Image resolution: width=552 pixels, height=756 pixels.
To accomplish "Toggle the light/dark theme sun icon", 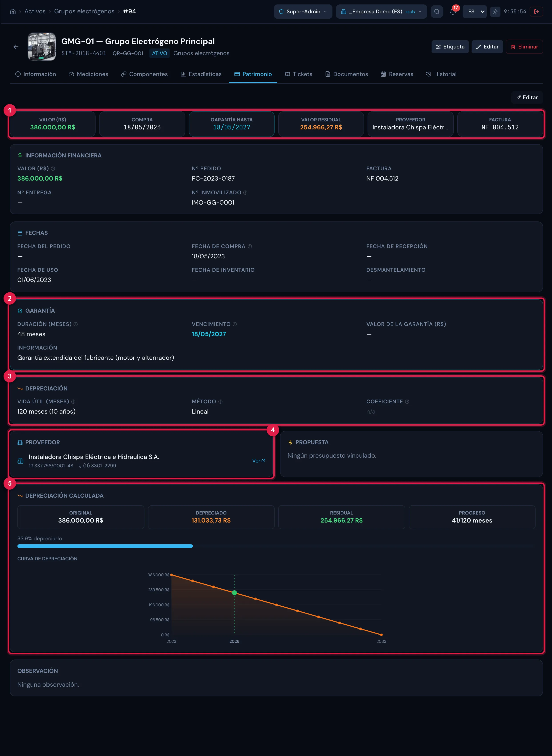I will pos(495,11).
